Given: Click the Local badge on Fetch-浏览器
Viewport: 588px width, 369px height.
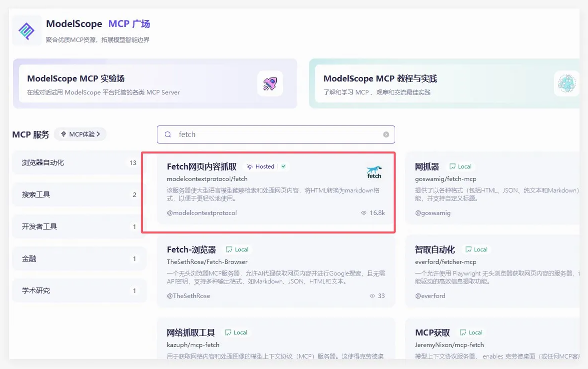Looking at the screenshot, I should click(x=237, y=249).
